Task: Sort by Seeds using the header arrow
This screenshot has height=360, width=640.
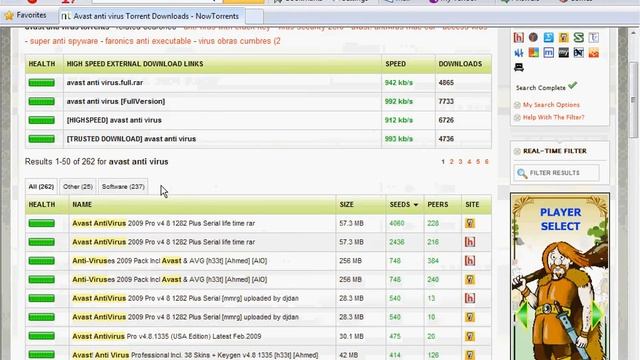Action: pos(416,205)
